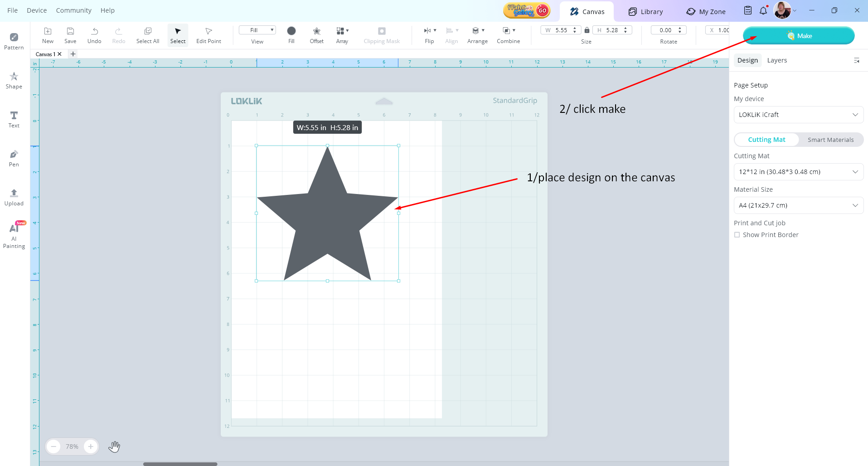Select the Pen drawing tool
Viewport: 868px width, 466px height.
(14, 158)
